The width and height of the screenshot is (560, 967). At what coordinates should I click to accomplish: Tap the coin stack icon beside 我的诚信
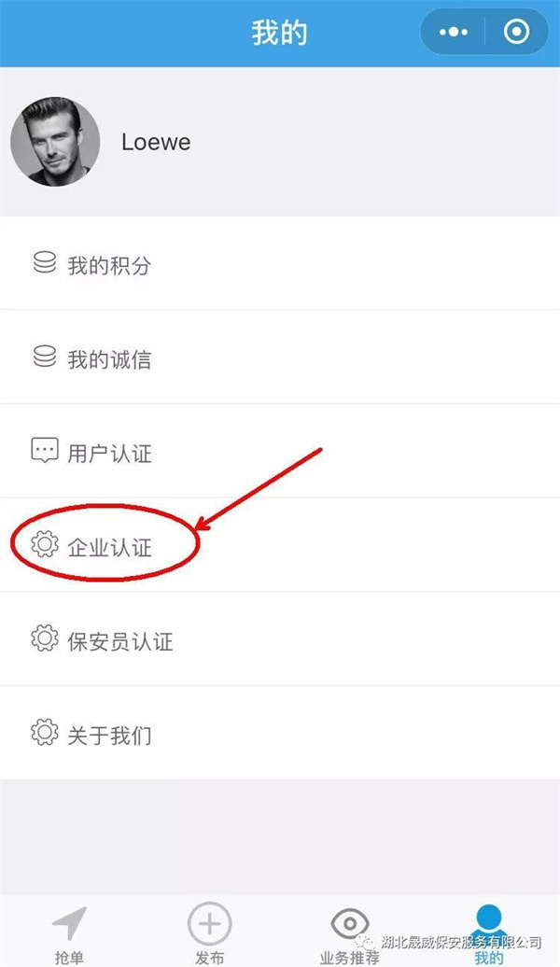tap(45, 357)
